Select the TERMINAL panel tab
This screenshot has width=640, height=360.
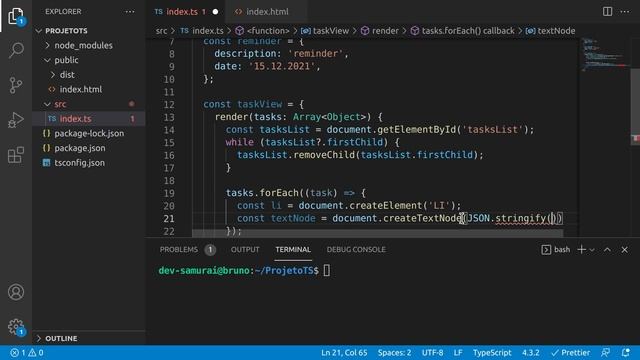(x=293, y=249)
